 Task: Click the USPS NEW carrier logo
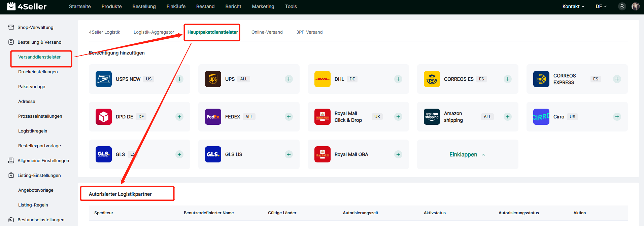click(x=104, y=79)
